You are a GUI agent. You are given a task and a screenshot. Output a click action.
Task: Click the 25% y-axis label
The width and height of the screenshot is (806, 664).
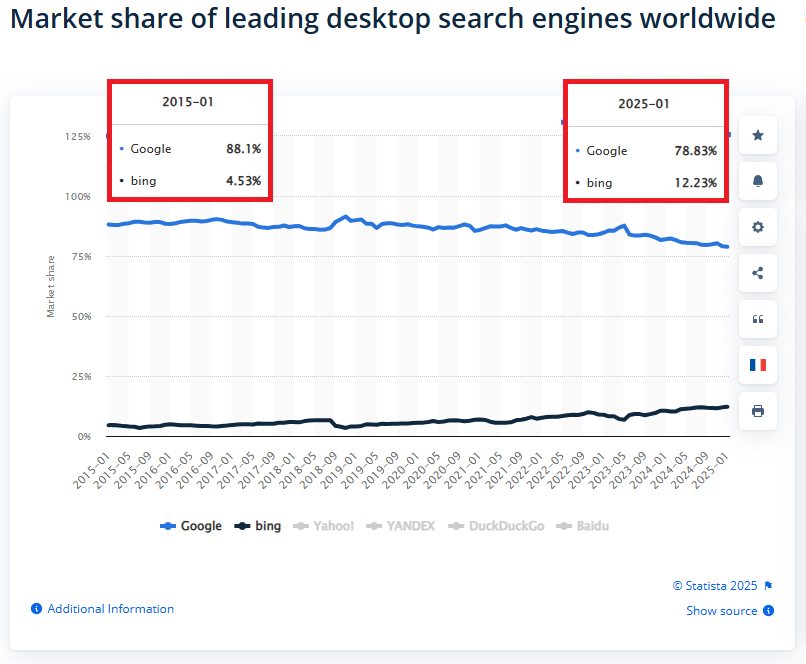coord(81,377)
